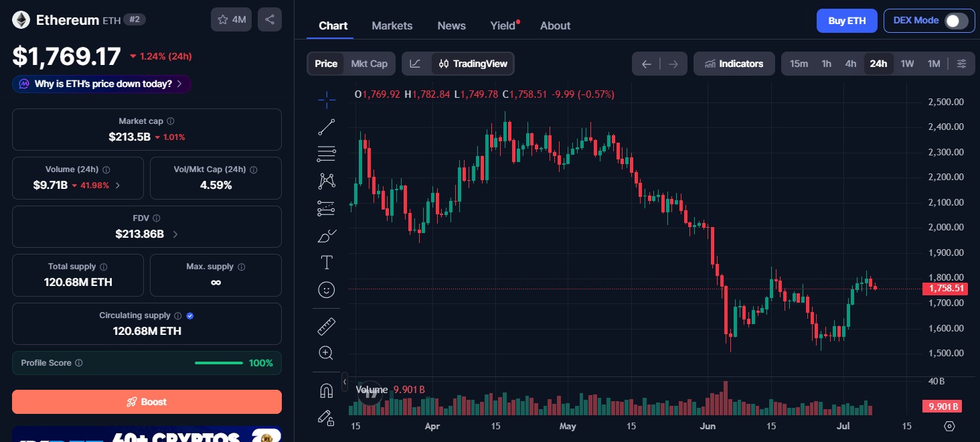980x442 pixels.
Task: Select Mkt Cap chart mode
Action: coord(370,64)
